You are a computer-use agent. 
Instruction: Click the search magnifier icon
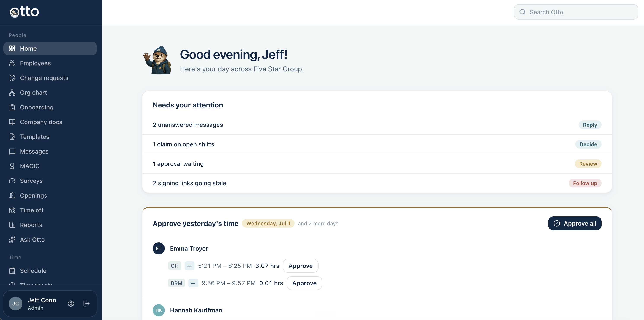(522, 12)
